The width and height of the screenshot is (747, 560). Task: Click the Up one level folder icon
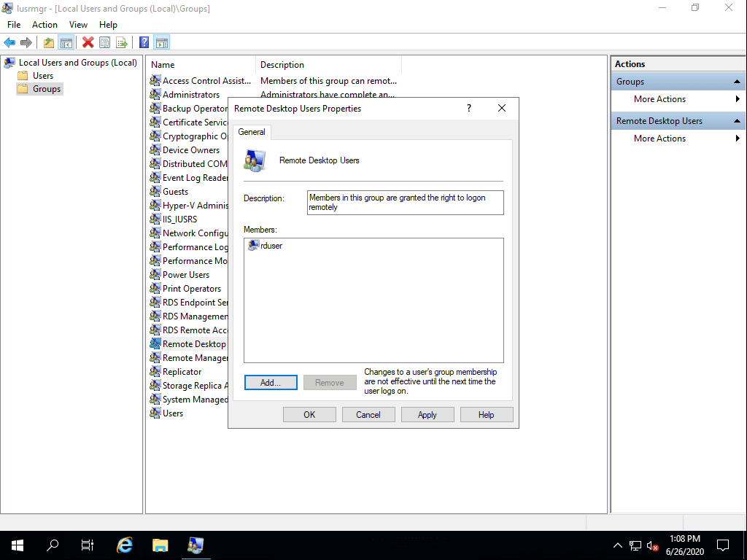[48, 42]
